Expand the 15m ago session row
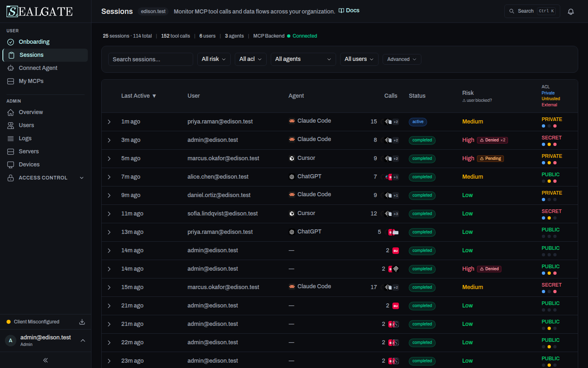The image size is (588, 368). click(109, 287)
